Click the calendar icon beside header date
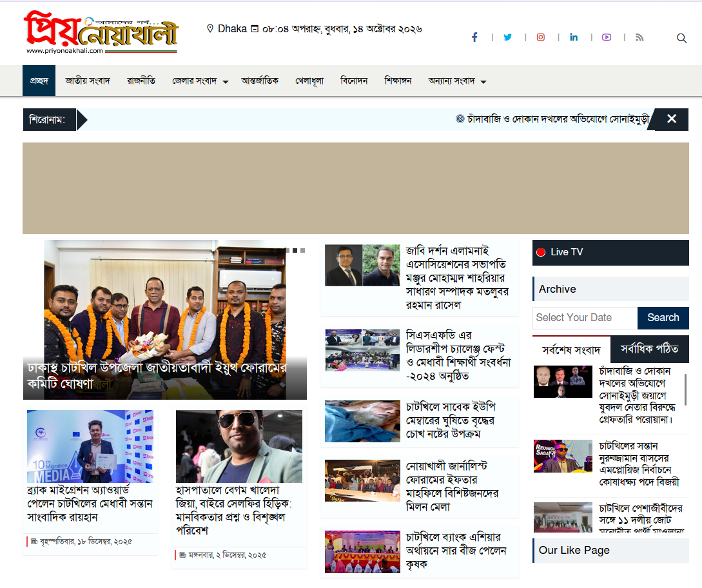The height and width of the screenshot is (588, 702). (255, 28)
